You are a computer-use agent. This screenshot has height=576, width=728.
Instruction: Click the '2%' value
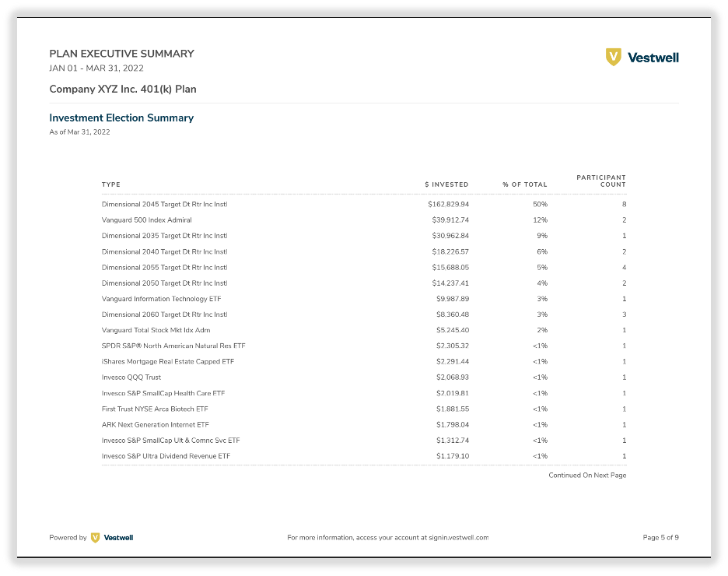(x=542, y=330)
